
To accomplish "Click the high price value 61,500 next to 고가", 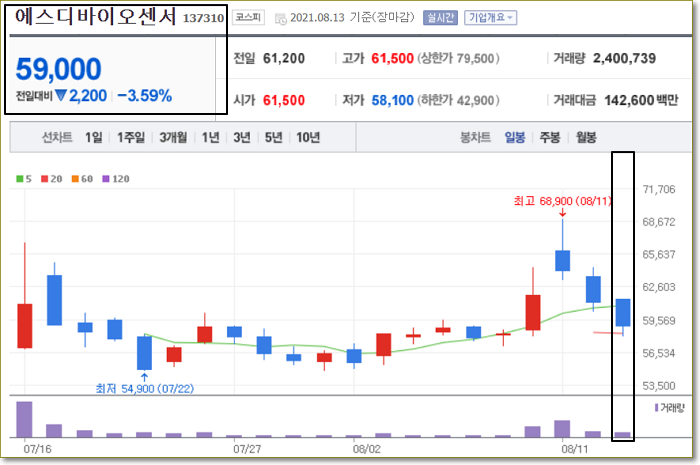I will [x=392, y=58].
